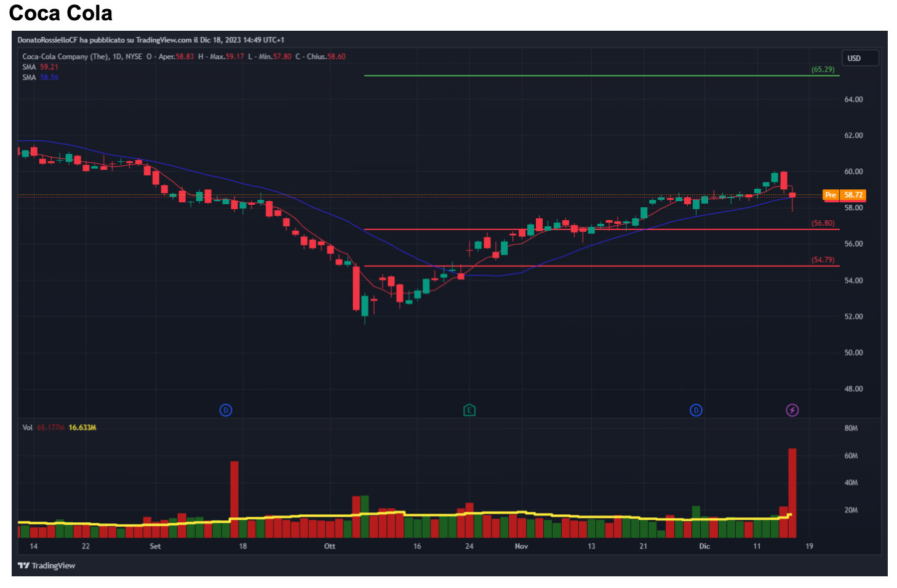The image size is (897, 588).
Task: Click the 48.00 price axis label
Action: [853, 389]
